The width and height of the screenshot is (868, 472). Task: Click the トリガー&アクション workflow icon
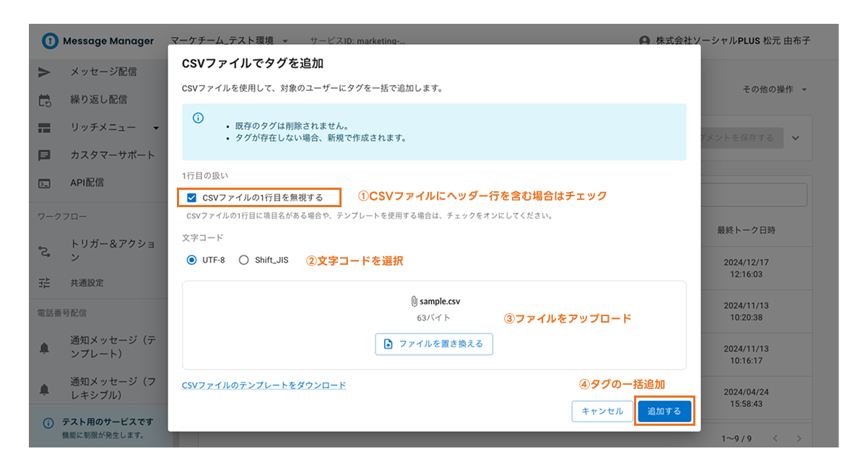pyautogui.click(x=45, y=252)
